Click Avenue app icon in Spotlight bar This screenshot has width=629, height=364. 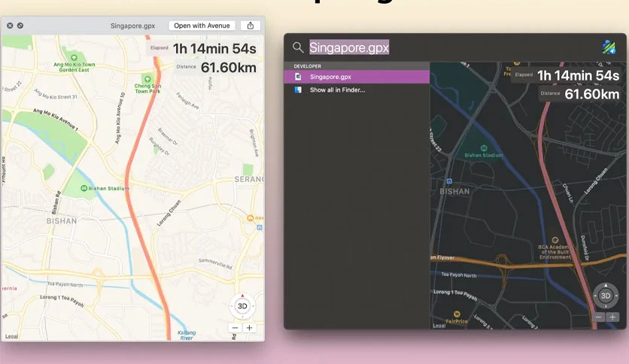click(609, 47)
